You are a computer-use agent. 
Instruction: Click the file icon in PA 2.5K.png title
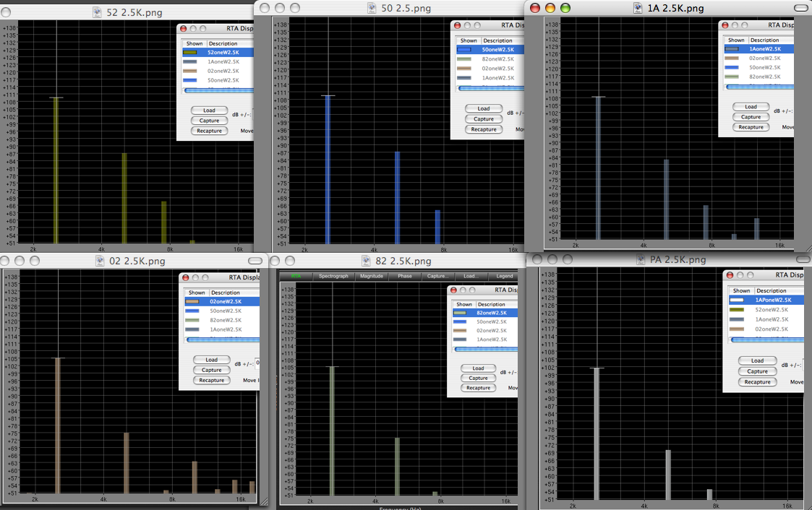[641, 259]
